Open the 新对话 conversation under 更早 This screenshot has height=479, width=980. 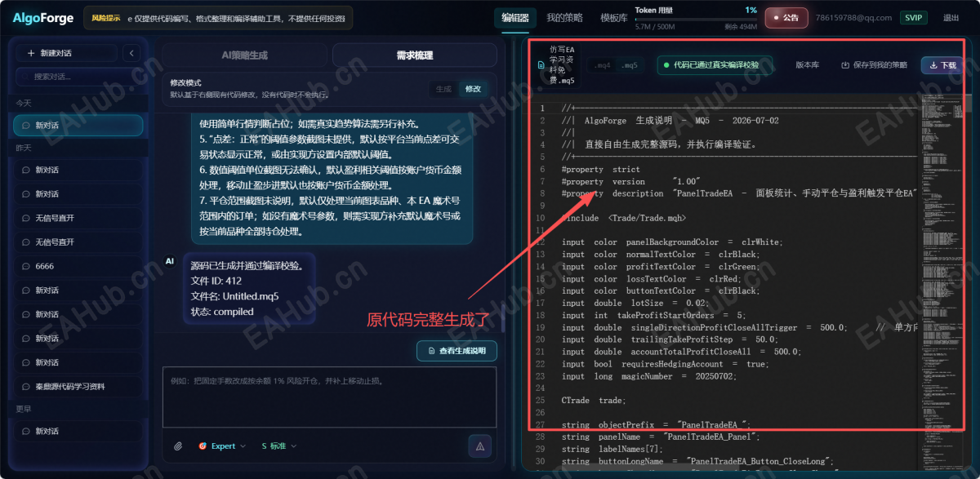pos(78,431)
